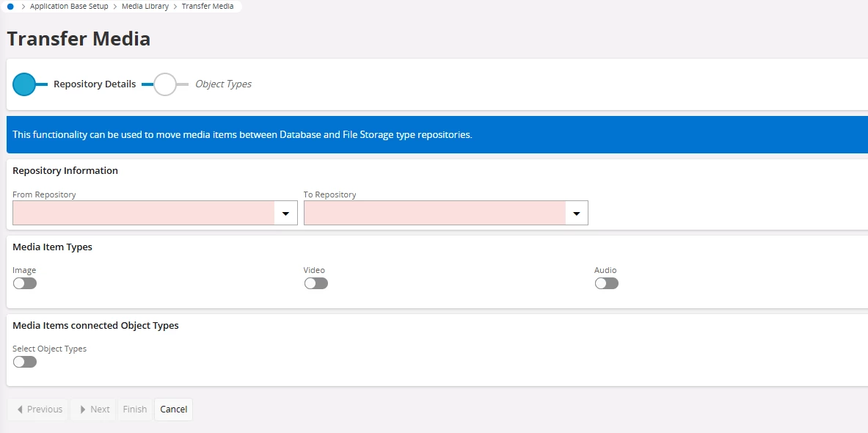
Task: Open the To Repository dropdown arrow
Action: pos(576,213)
